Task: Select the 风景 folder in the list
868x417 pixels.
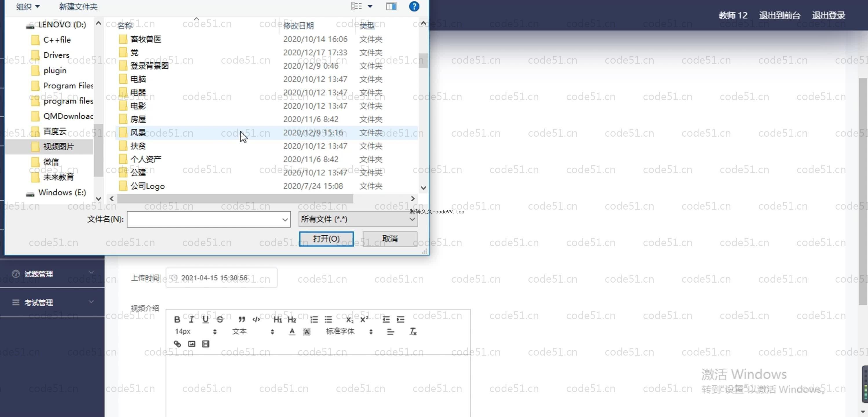Action: [266, 133]
